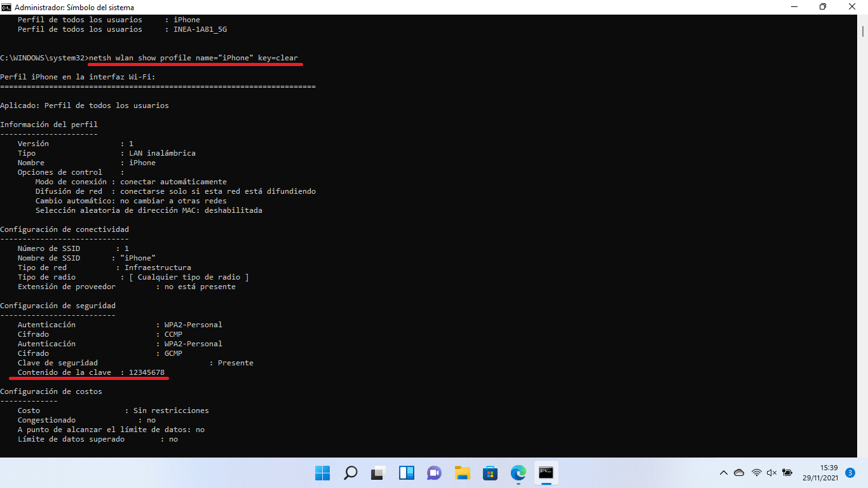Click 'Perfil iPhone en la interfaz Wi-Fi:' heading

point(78,77)
